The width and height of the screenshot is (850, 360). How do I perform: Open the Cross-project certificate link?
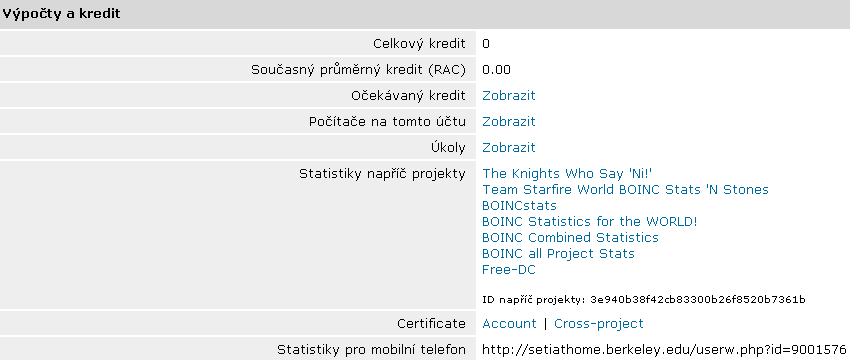pyautogui.click(x=598, y=324)
